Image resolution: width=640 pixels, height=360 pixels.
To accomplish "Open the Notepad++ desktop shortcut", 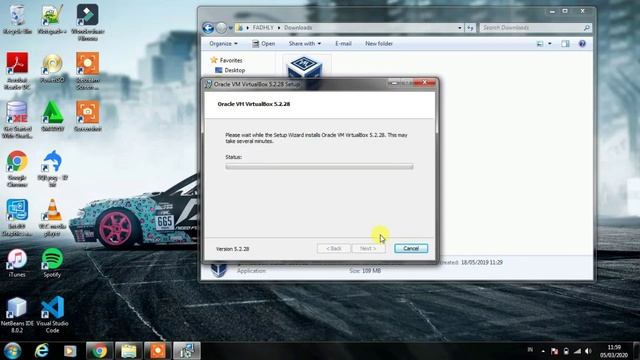I will tap(52, 19).
